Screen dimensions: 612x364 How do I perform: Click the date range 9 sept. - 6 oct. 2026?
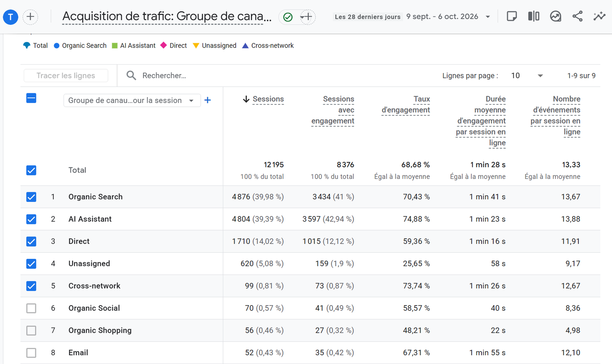click(442, 16)
